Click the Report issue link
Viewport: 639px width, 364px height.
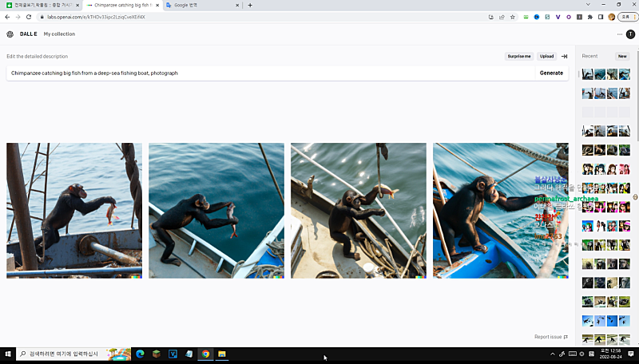click(x=551, y=337)
